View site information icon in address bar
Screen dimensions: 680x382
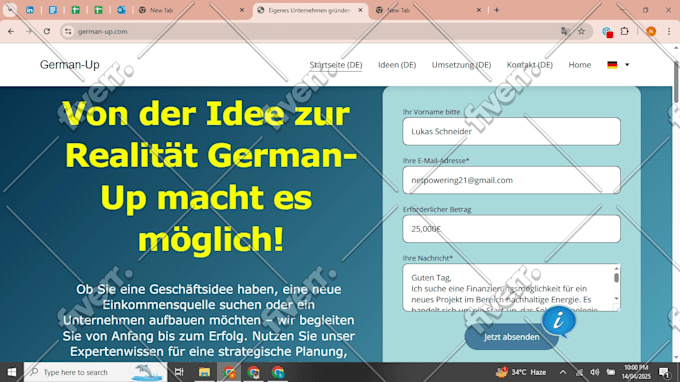pos(68,31)
